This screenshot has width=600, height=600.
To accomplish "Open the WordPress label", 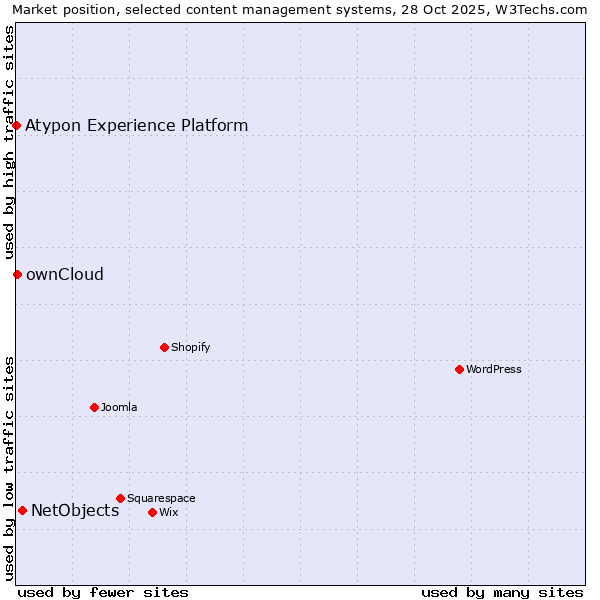I will (x=494, y=369).
